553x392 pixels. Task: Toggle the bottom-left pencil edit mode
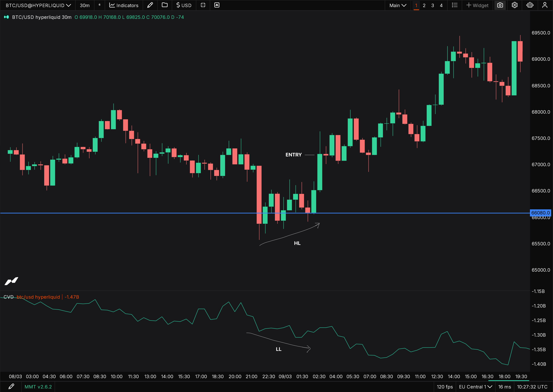[x=11, y=386]
